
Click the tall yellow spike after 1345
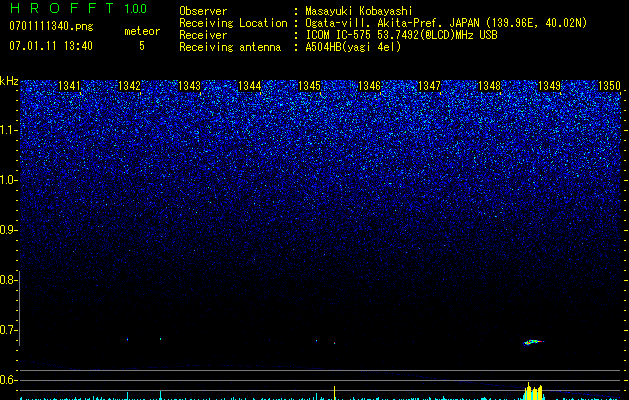(x=335, y=393)
